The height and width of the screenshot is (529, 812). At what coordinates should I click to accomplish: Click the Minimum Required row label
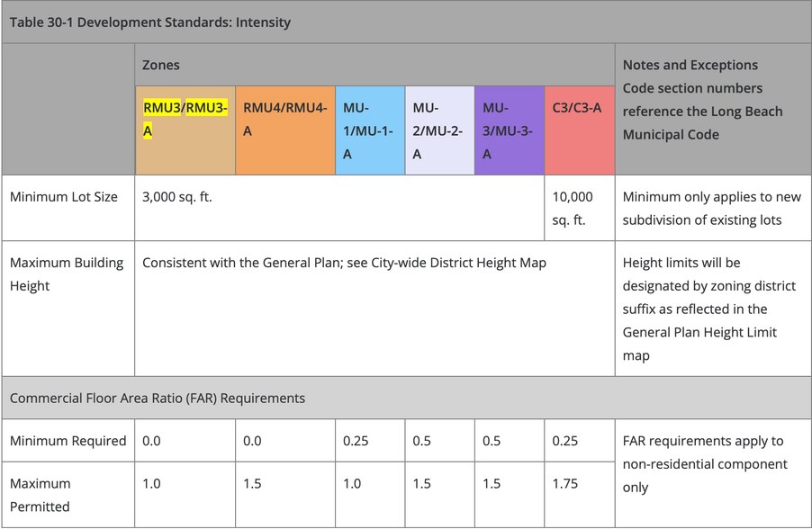click(x=68, y=441)
